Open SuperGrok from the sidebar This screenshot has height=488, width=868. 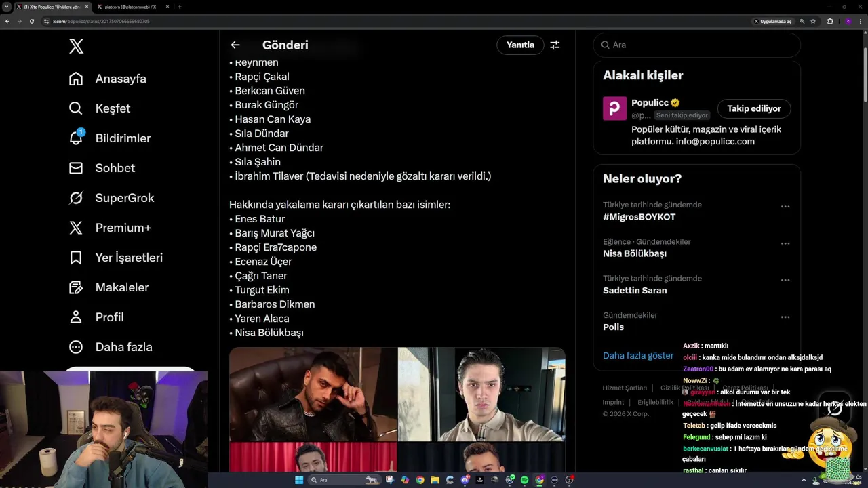tap(112, 198)
